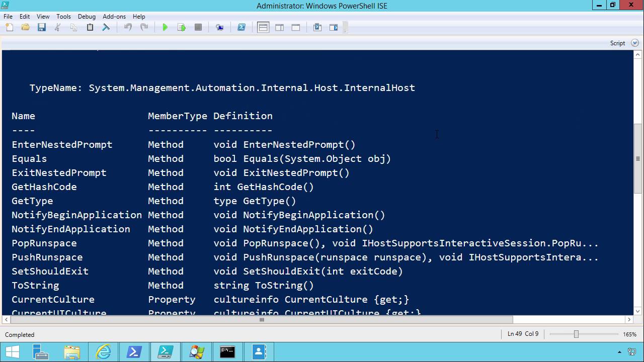Image resolution: width=644 pixels, height=362 pixels.
Task: Redo edit toolbar arrow
Action: pyautogui.click(x=144, y=28)
